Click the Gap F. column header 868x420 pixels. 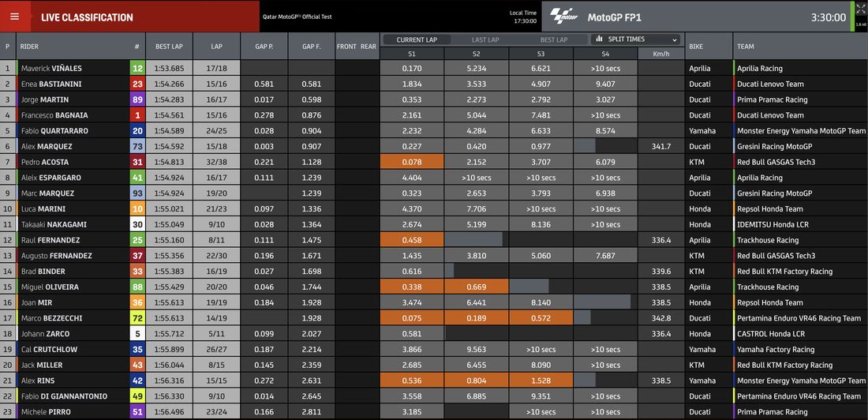[x=312, y=47]
